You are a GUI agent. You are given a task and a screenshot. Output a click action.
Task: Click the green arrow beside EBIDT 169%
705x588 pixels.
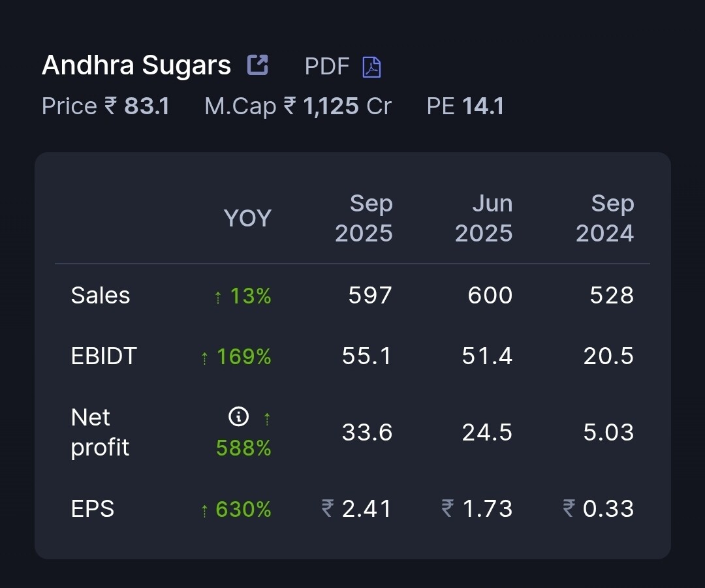click(205, 358)
